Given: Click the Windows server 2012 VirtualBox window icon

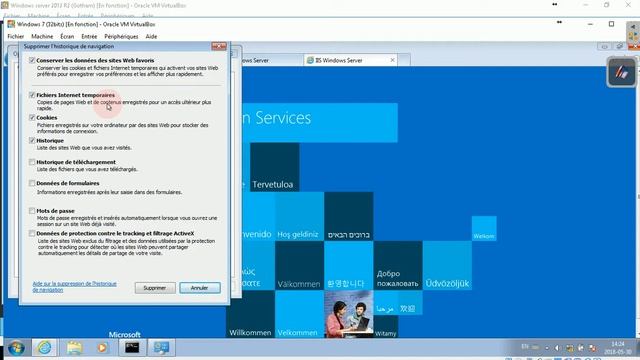Looking at the screenshot, I should (5, 5).
